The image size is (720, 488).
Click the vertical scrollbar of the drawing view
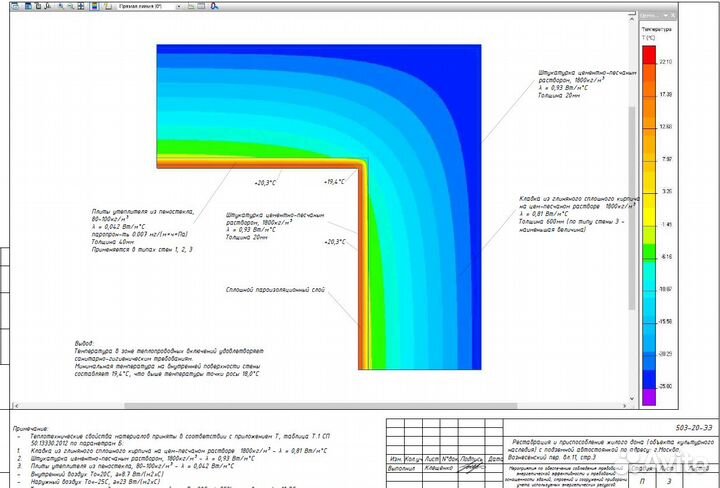pyautogui.click(x=631, y=200)
